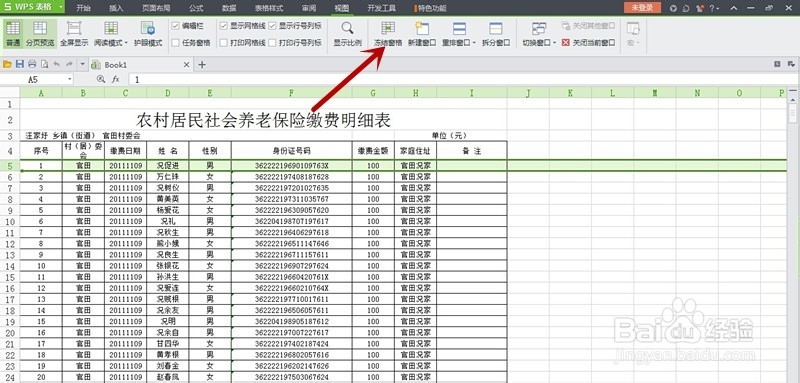The width and height of the screenshot is (800, 383).
Task: Click Name Box showing A5
Action: (33, 80)
